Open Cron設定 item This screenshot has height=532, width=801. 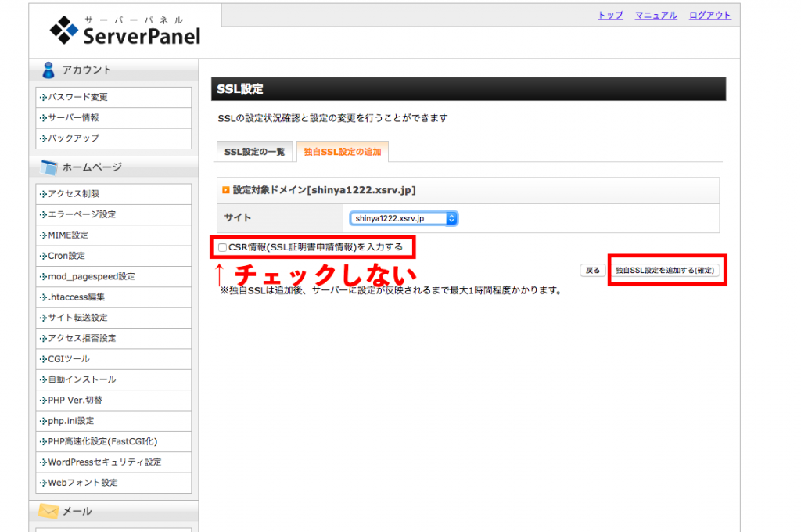click(x=113, y=256)
